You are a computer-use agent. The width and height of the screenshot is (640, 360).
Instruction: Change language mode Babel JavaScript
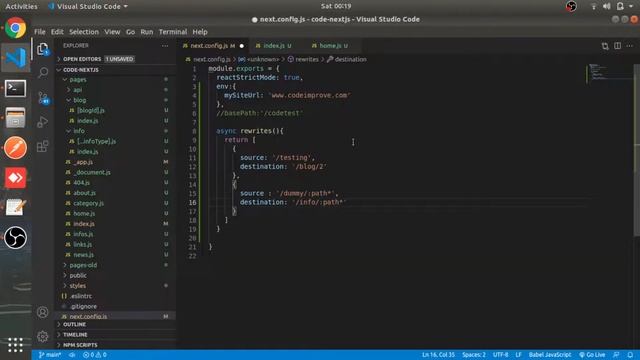549,355
